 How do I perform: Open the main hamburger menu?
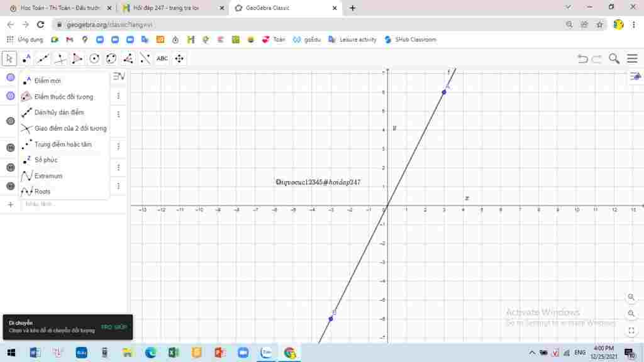632,58
